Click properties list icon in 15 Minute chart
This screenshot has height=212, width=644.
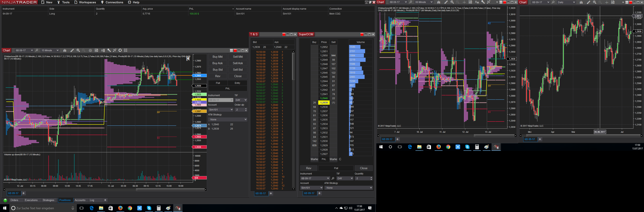coord(126,50)
